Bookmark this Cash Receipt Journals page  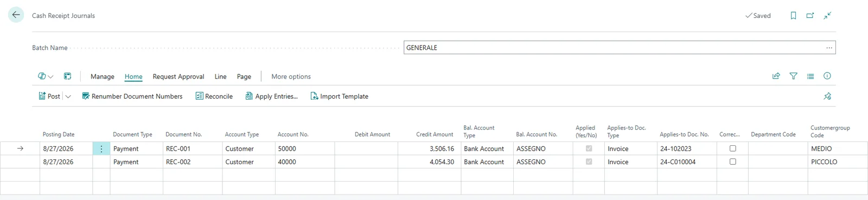pyautogui.click(x=793, y=16)
